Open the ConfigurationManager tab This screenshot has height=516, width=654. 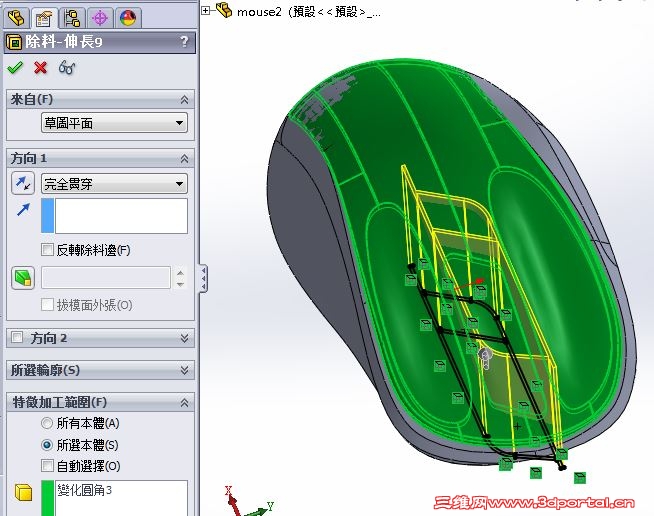pos(72,18)
